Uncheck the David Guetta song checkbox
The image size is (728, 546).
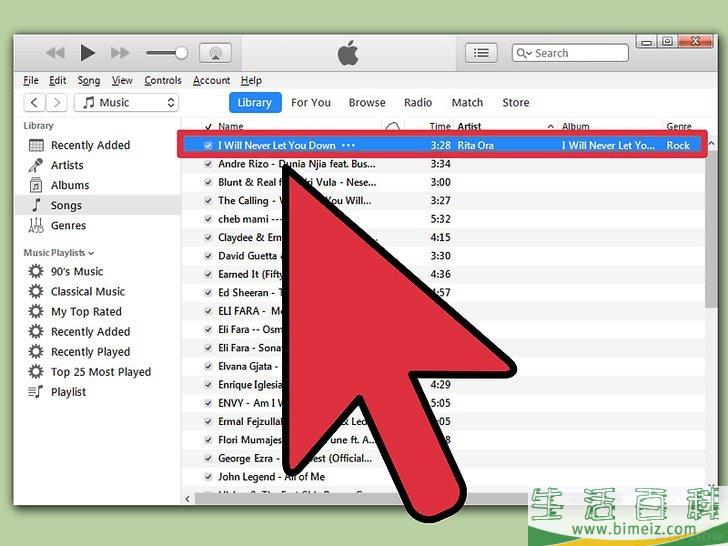click(x=208, y=256)
